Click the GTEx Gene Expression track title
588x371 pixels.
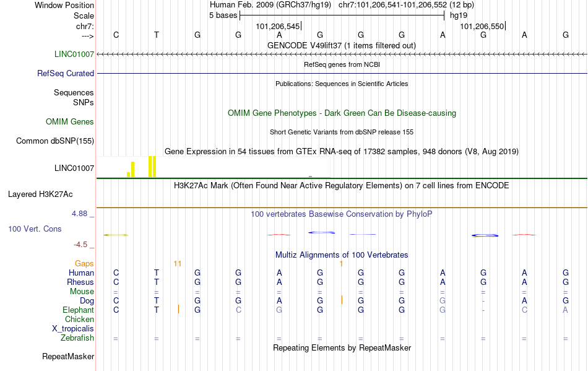(342, 152)
